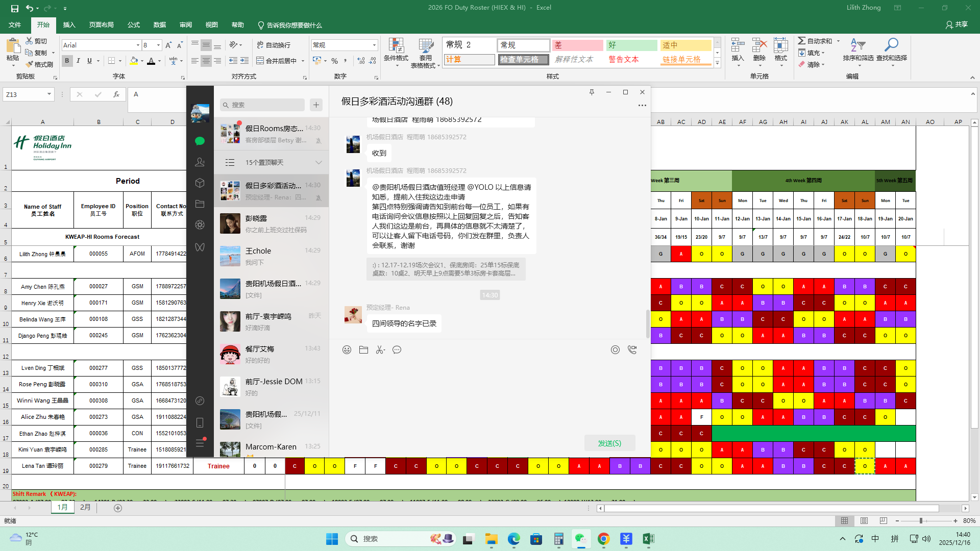Open WeChat contacts sidebar icon
Screen dimensions: 980x551
tap(200, 162)
